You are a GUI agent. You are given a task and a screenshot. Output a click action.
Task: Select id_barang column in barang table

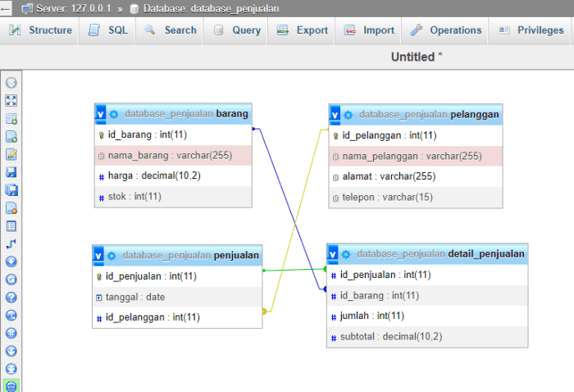click(x=173, y=134)
